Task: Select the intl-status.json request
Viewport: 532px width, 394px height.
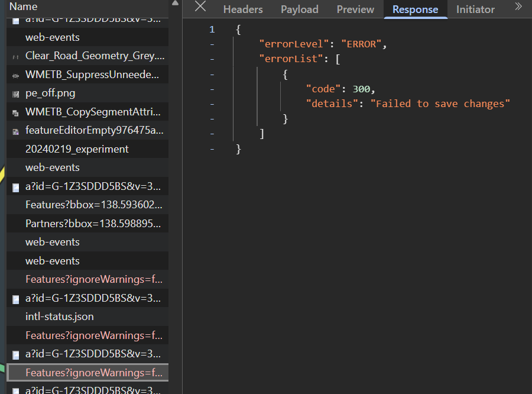Action: [x=59, y=317]
